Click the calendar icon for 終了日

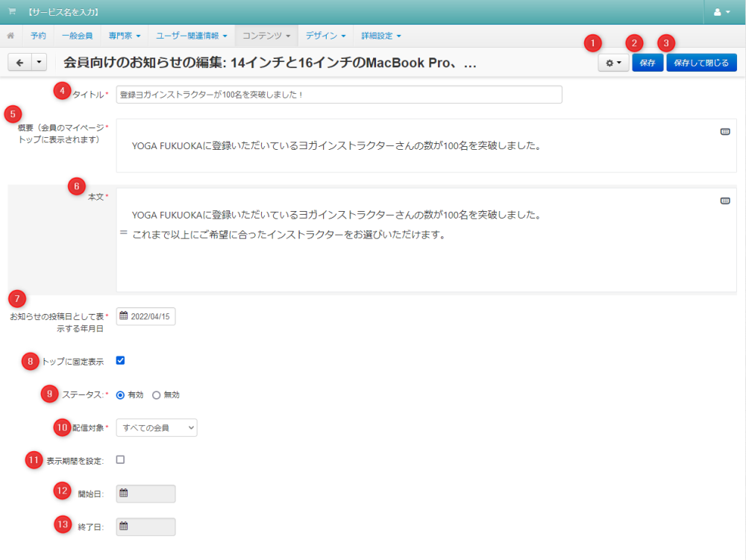pyautogui.click(x=124, y=526)
